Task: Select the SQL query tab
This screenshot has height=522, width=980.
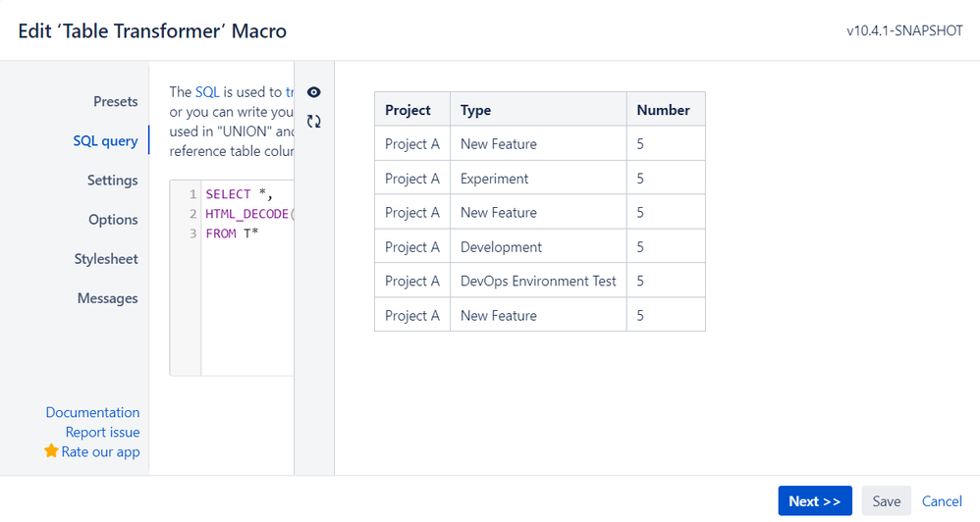Action: [105, 141]
